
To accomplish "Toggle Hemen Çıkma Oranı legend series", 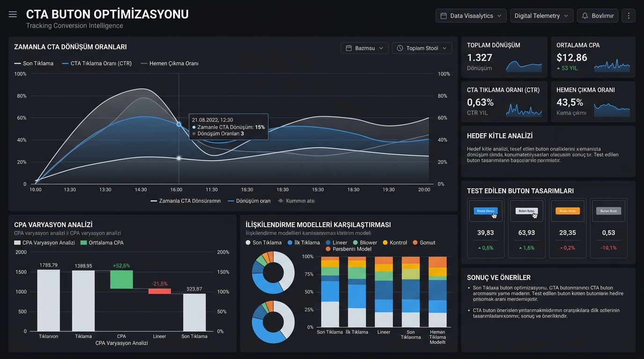I will coord(169,64).
